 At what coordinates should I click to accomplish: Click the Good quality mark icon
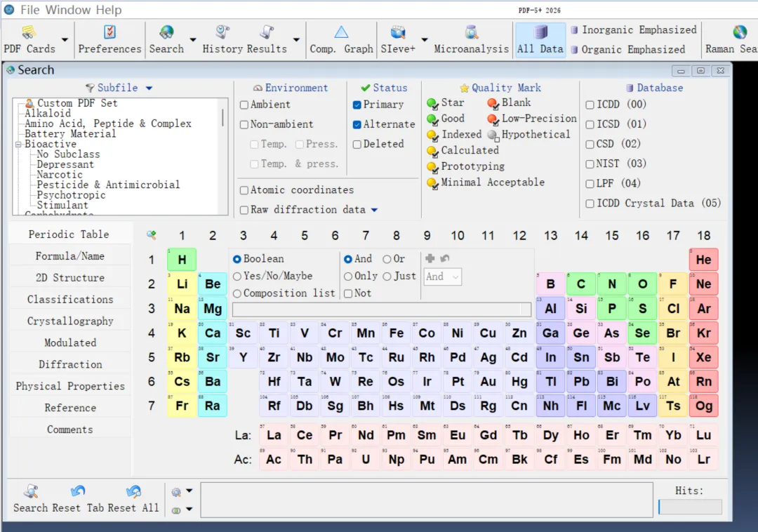point(432,119)
